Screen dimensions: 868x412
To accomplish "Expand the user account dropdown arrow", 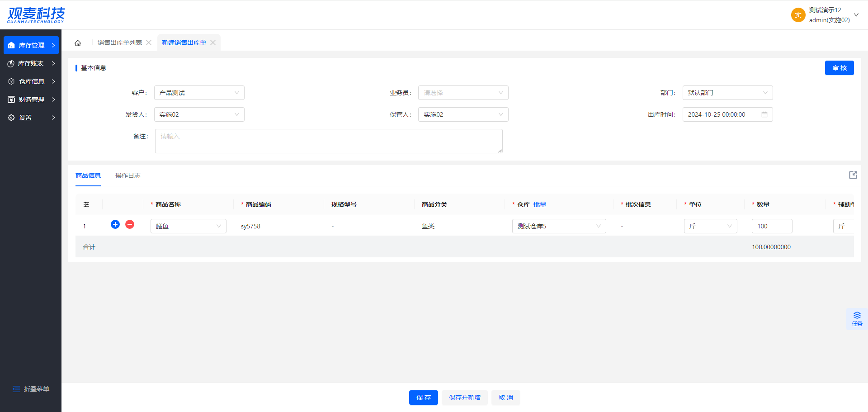I will 856,15.
